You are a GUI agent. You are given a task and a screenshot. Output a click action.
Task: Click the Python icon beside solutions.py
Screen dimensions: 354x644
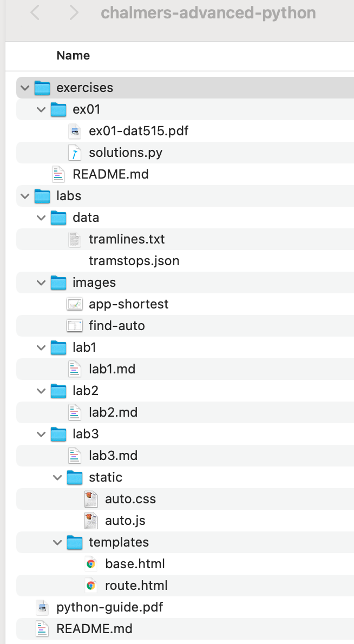(74, 153)
